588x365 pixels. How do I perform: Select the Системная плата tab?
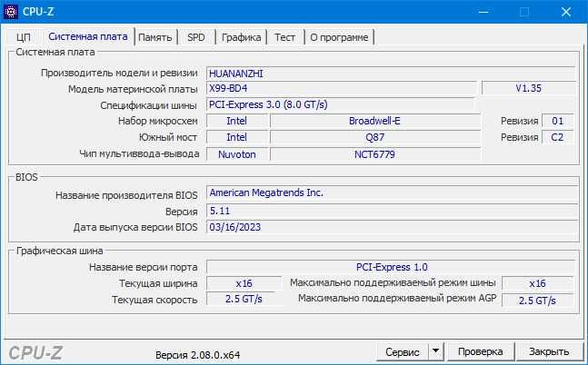click(88, 36)
